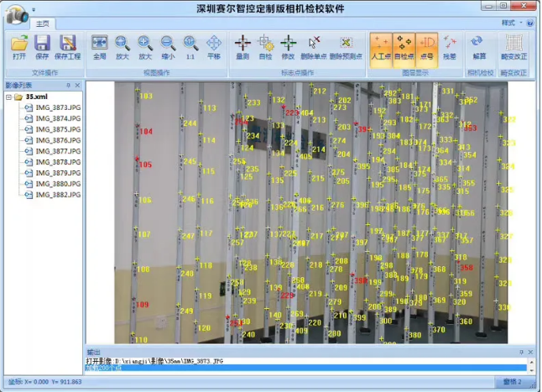This screenshot has width=542, height=392.
Task: Close the 影像列表 image list panel
Action: [78, 86]
